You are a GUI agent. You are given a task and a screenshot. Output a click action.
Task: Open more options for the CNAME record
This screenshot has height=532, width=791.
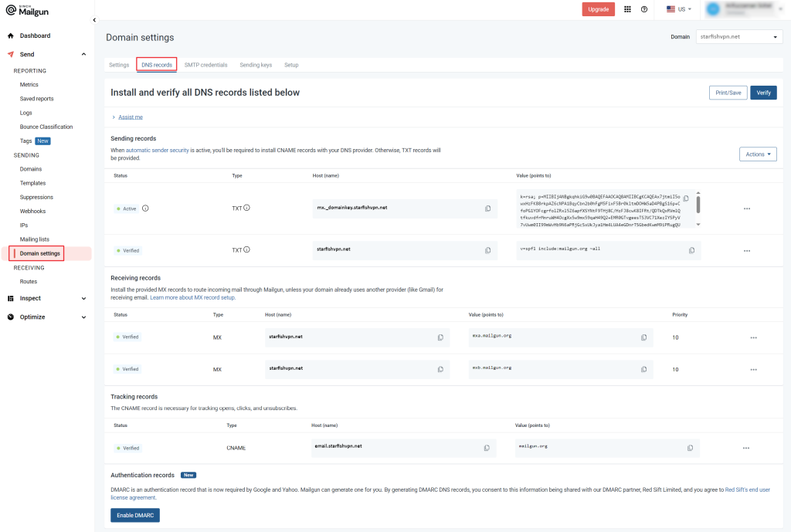[x=745, y=448]
